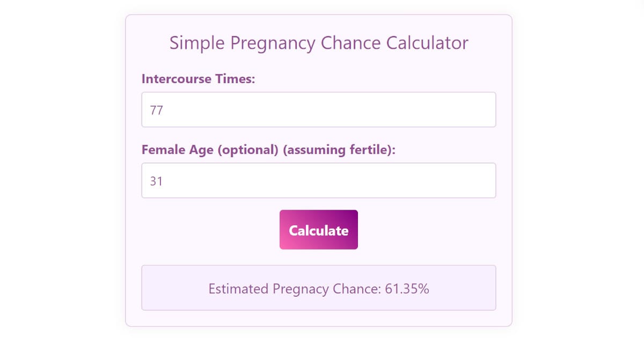Click the Calculate button
The height and width of the screenshot is (338, 644).
318,230
